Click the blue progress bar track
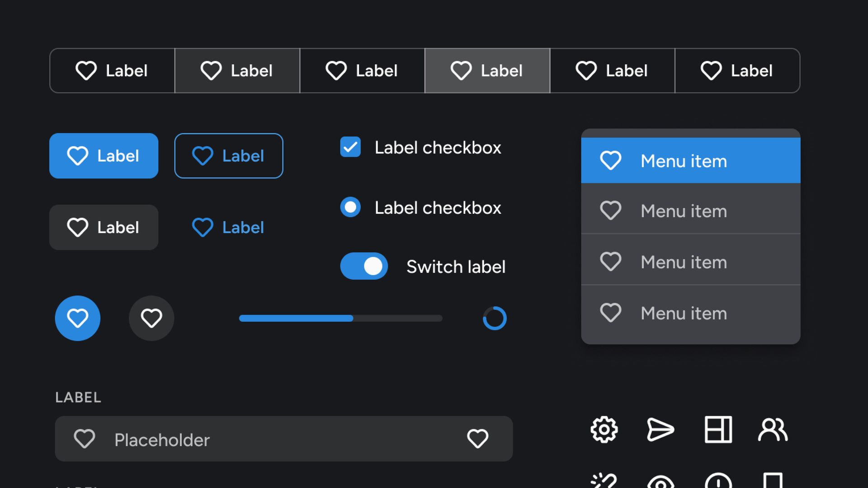Image resolution: width=868 pixels, height=488 pixels. tap(341, 318)
